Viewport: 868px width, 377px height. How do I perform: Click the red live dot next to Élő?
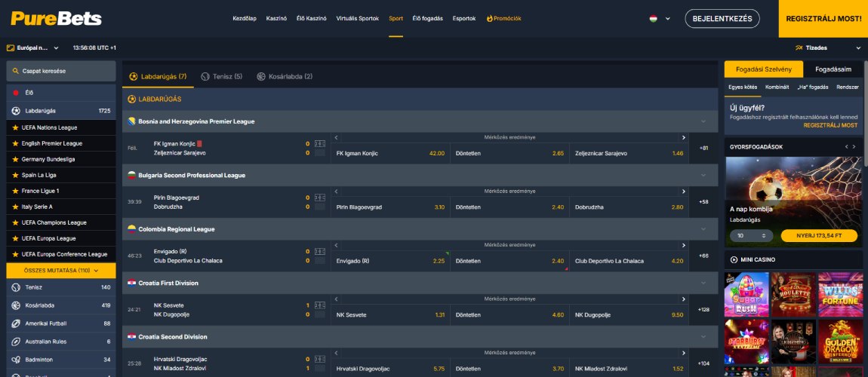pos(16,93)
